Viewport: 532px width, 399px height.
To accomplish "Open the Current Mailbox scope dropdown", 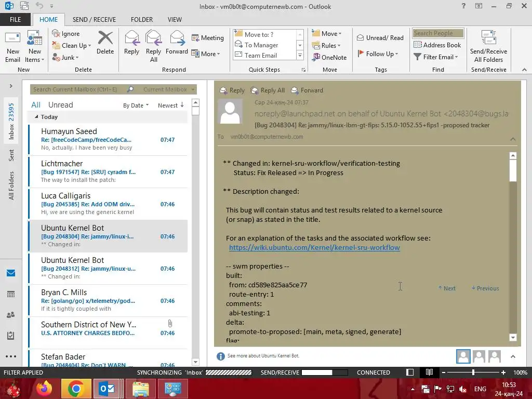I will tap(169, 89).
